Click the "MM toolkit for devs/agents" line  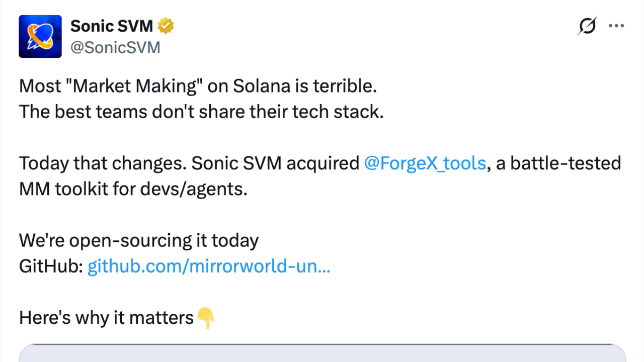(x=133, y=189)
